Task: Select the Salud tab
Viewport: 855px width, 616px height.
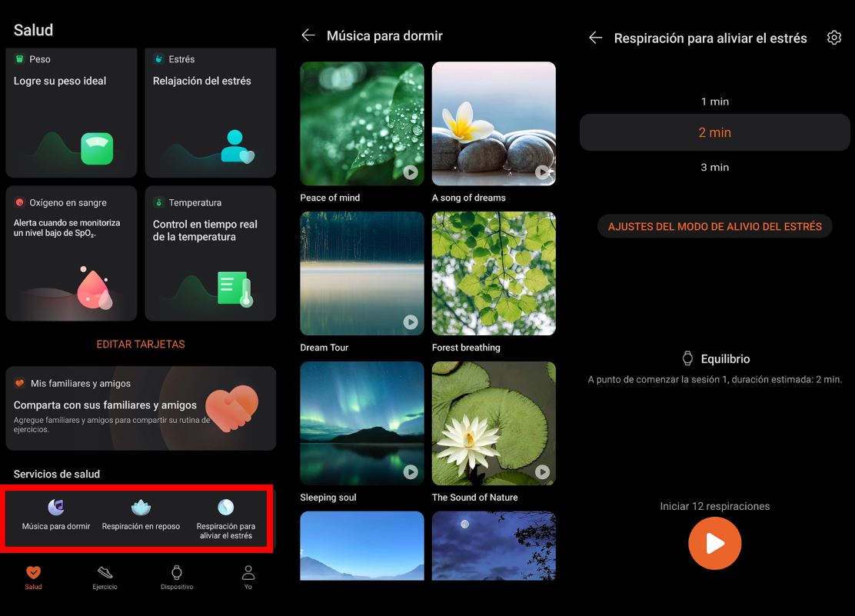Action: pyautogui.click(x=33, y=578)
